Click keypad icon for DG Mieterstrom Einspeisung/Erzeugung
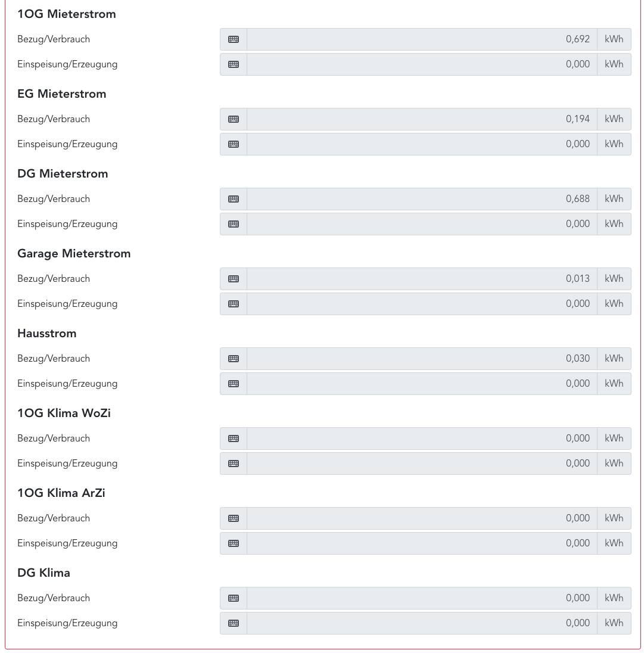The width and height of the screenshot is (644, 653). pyautogui.click(x=234, y=224)
